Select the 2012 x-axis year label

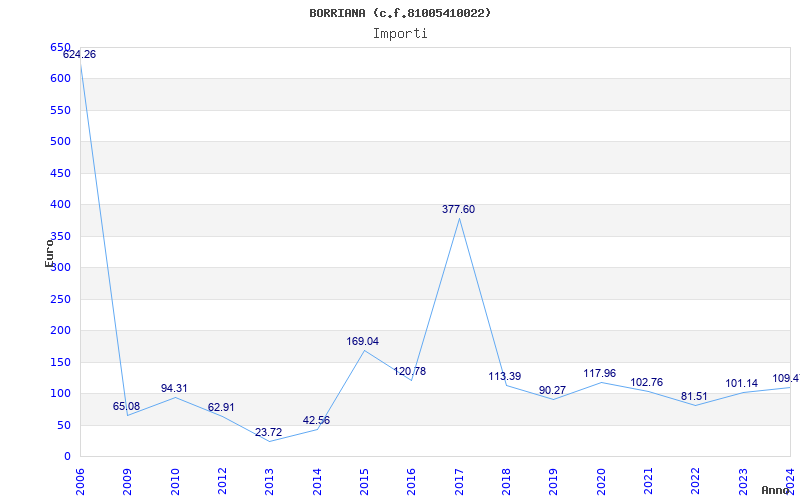[222, 482]
